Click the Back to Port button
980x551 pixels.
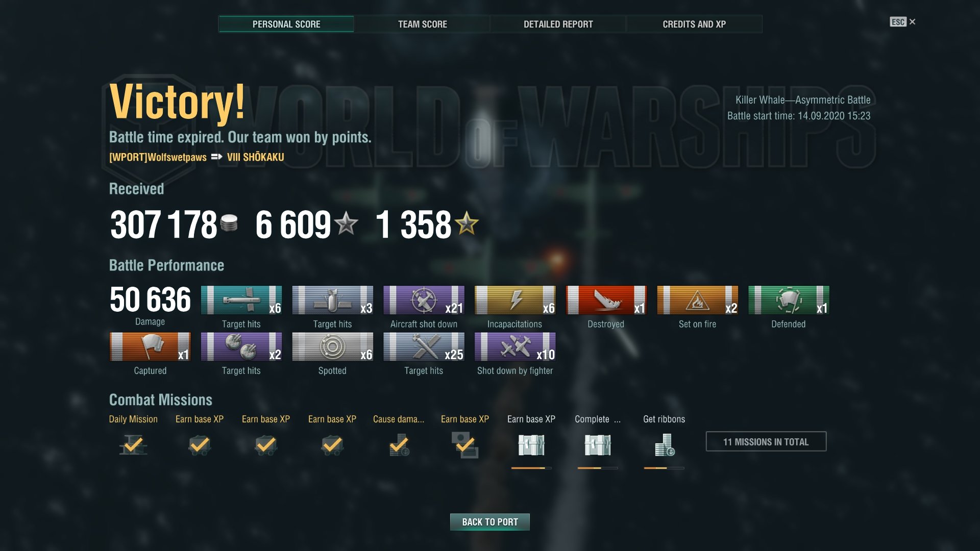pos(490,522)
